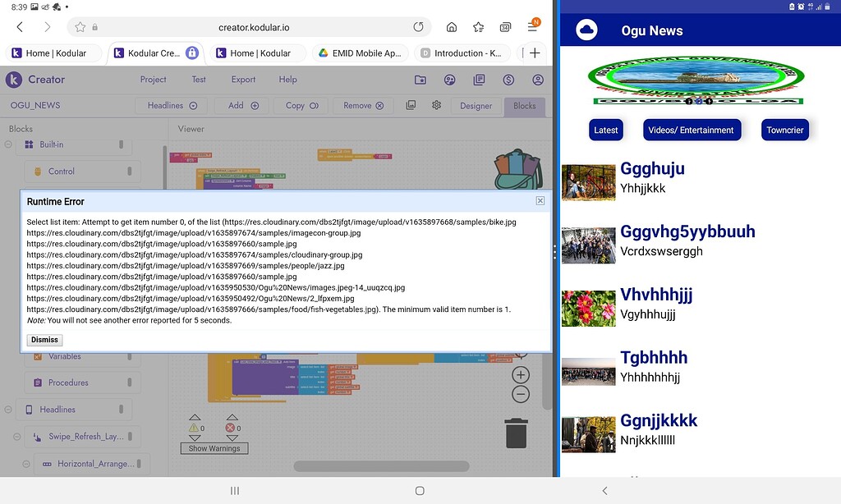Image resolution: width=841 pixels, height=504 pixels.
Task: Open a new browser tab
Action: tap(535, 53)
